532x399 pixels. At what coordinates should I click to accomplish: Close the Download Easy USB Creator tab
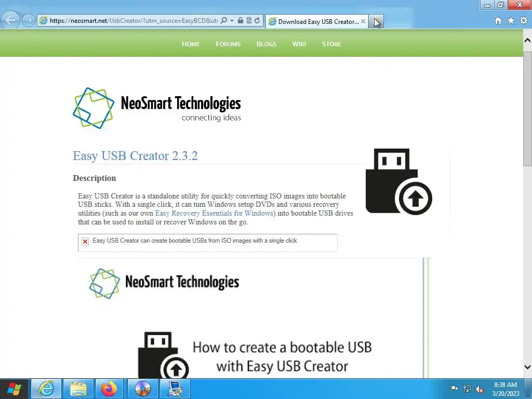coord(363,21)
